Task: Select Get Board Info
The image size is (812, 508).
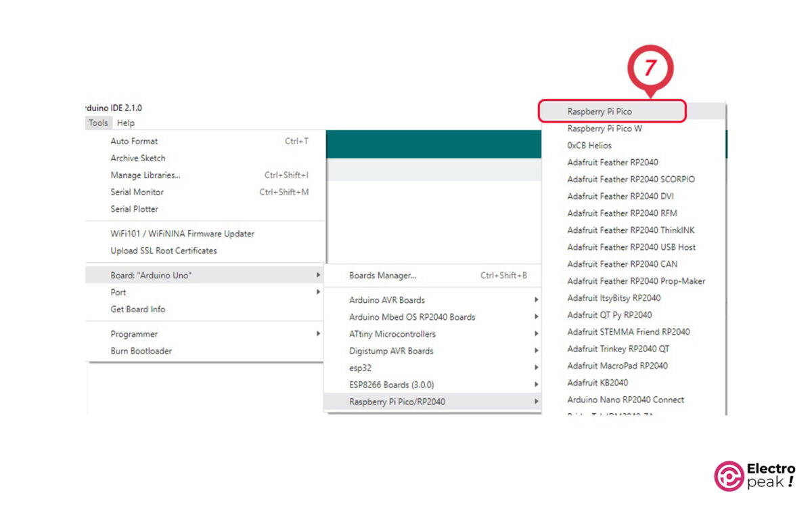Action: tap(138, 309)
